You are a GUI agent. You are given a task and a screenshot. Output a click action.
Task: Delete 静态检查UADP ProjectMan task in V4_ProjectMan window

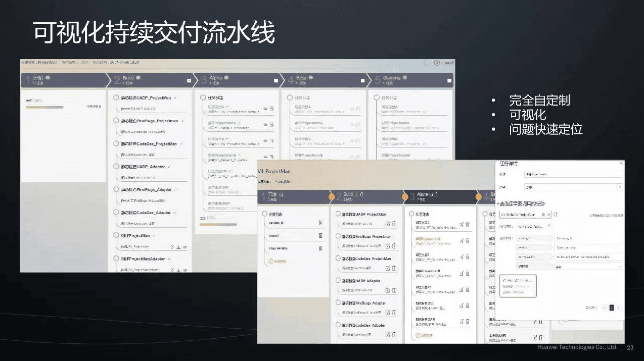coord(394,224)
